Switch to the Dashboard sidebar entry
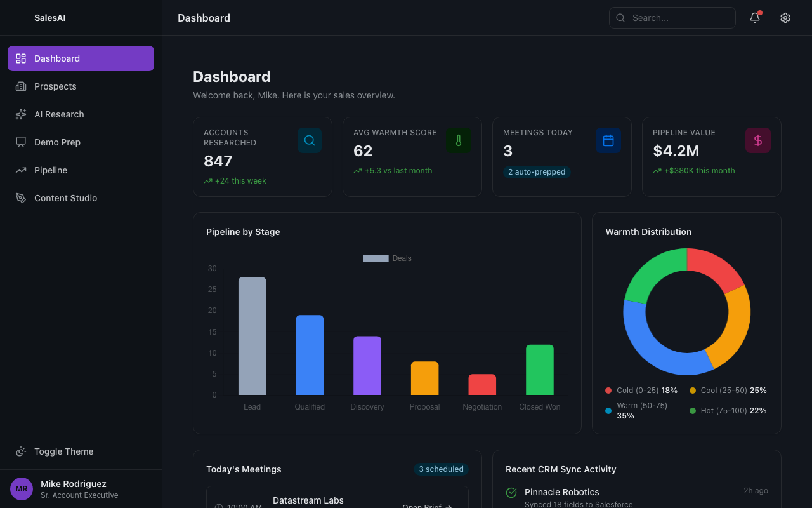This screenshot has width=812, height=508. click(57, 58)
